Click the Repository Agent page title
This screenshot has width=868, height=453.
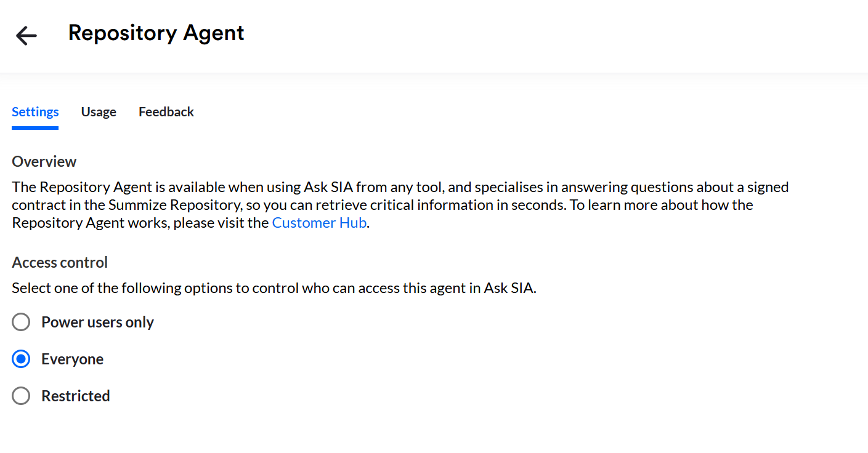156,33
